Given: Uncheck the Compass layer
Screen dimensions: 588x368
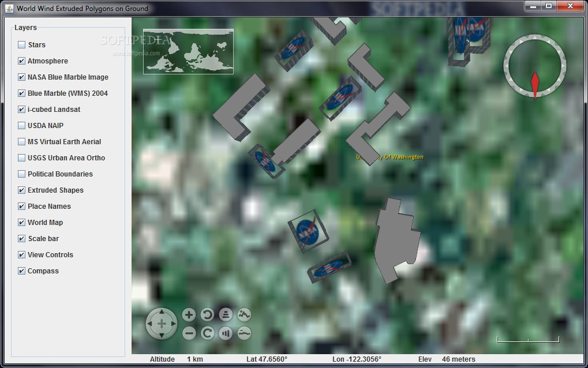Looking at the screenshot, I should (x=22, y=271).
